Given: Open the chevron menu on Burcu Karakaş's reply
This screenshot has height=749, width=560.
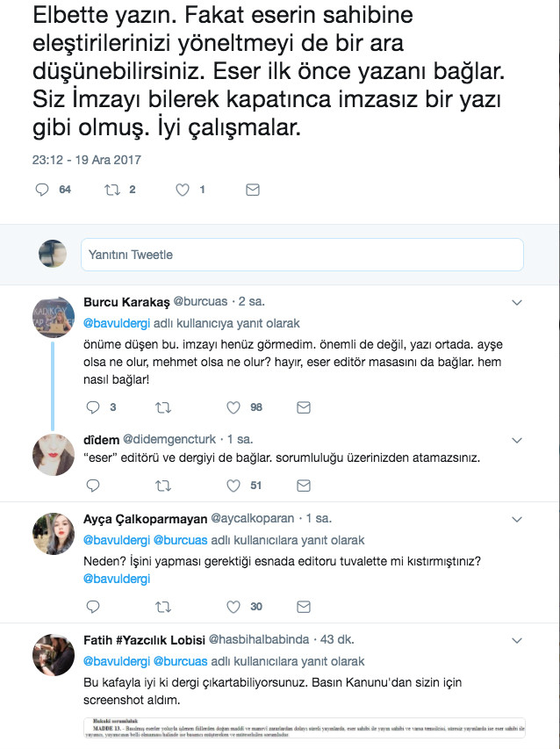Looking at the screenshot, I should click(517, 301).
